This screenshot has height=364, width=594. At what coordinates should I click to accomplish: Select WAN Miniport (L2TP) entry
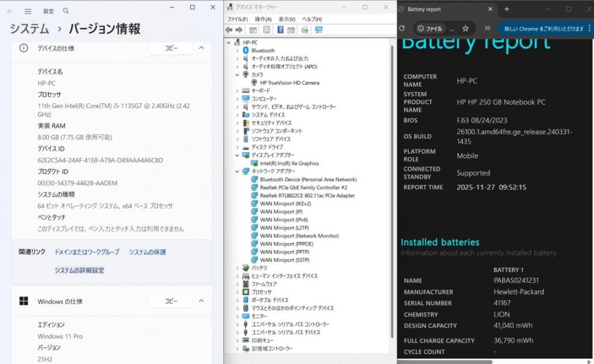284,227
